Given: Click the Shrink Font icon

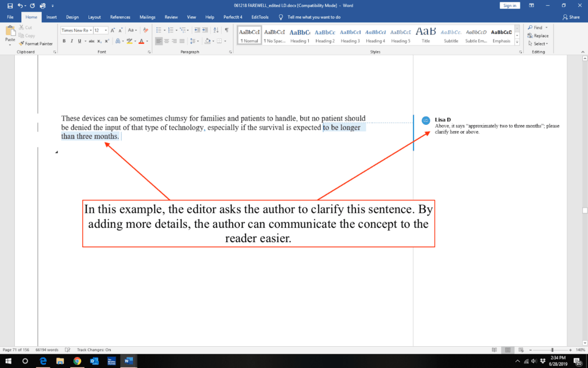Looking at the screenshot, I should tap(121, 30).
